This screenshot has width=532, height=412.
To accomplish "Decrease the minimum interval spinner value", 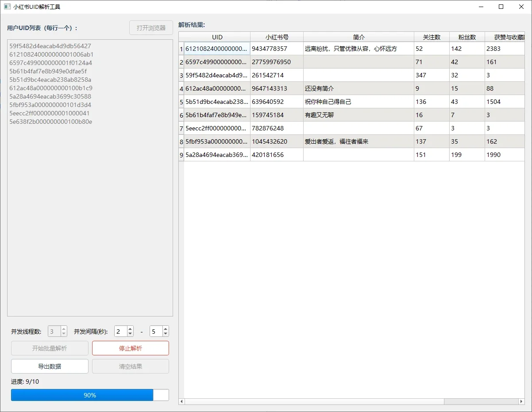I will click(130, 334).
